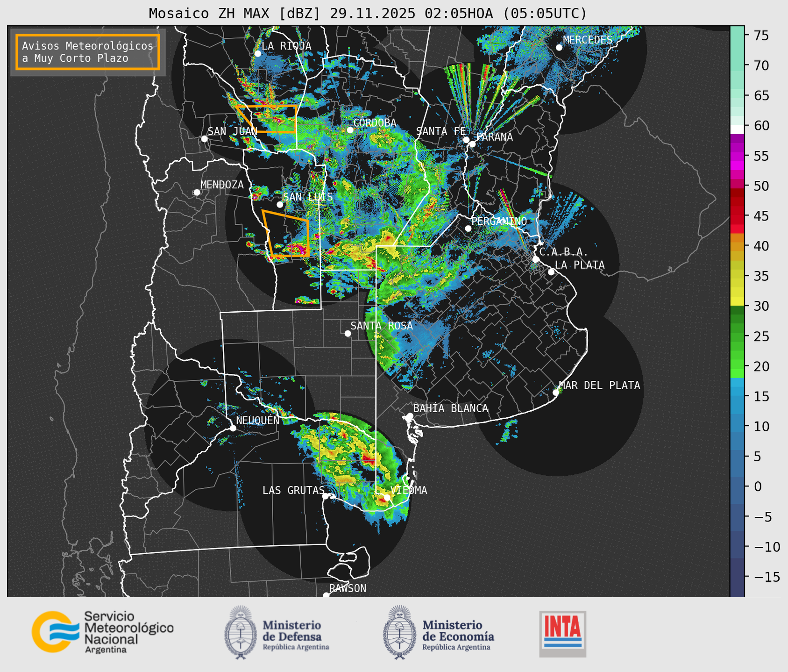Click the VIEDMA city label
788x672 pixels.
coord(409,490)
